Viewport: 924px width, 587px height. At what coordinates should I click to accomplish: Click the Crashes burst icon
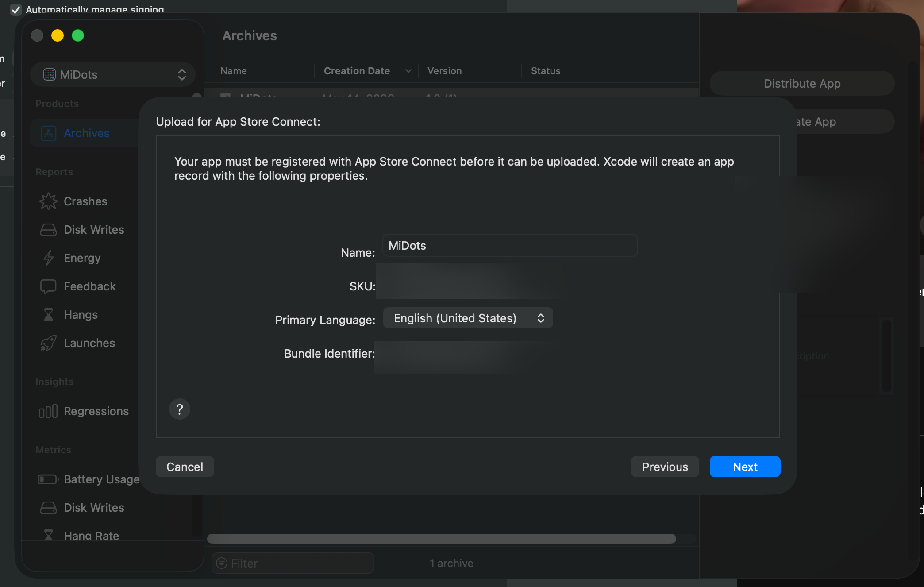[x=48, y=201]
